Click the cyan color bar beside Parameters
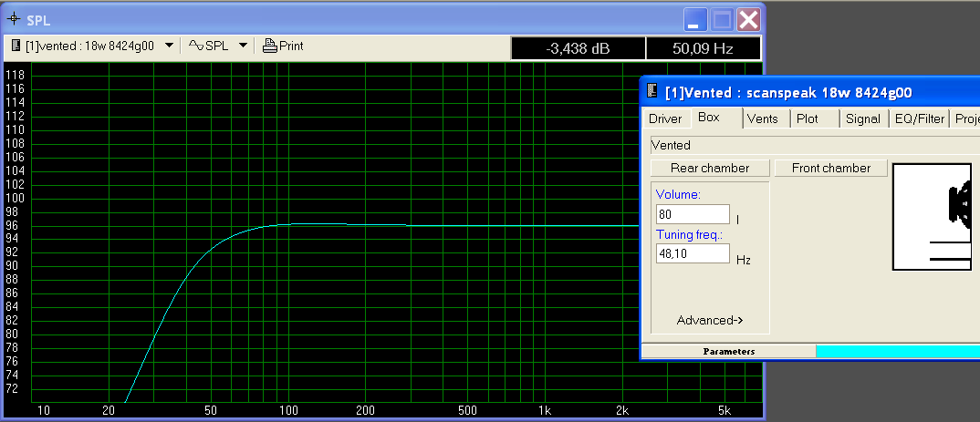Image resolution: width=980 pixels, height=422 pixels. click(898, 352)
